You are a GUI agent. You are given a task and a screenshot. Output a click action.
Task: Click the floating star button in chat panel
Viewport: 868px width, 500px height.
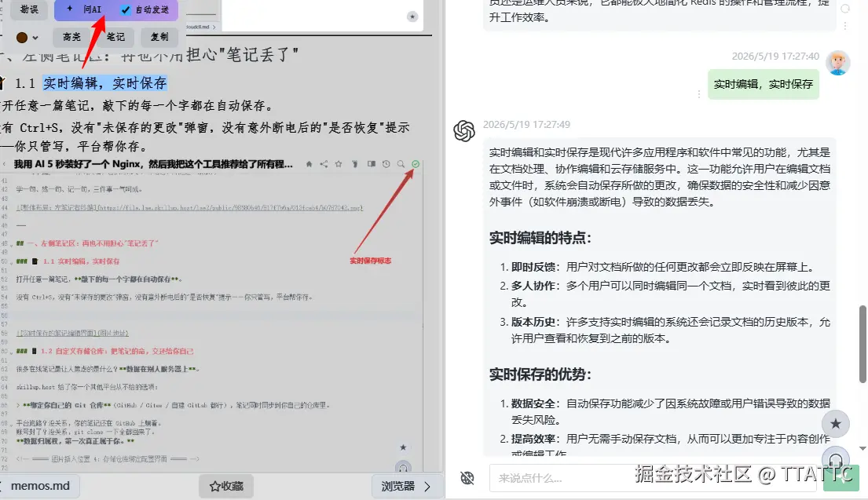(x=835, y=424)
